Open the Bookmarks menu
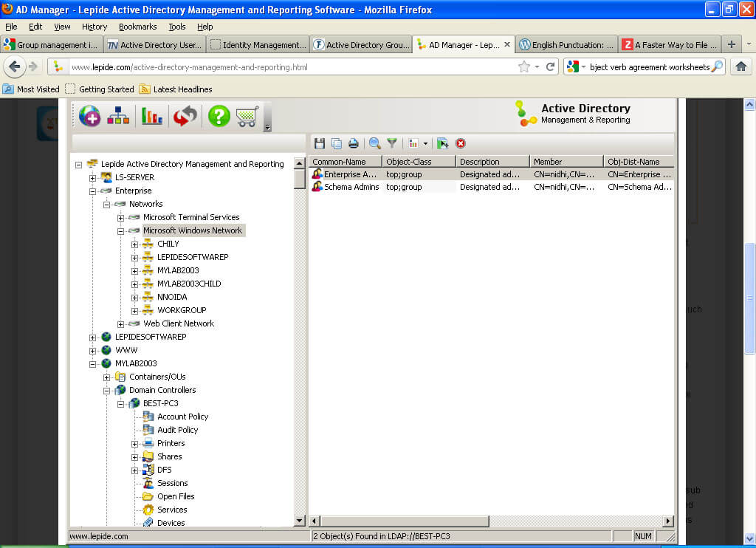This screenshot has height=548, width=756. (138, 27)
